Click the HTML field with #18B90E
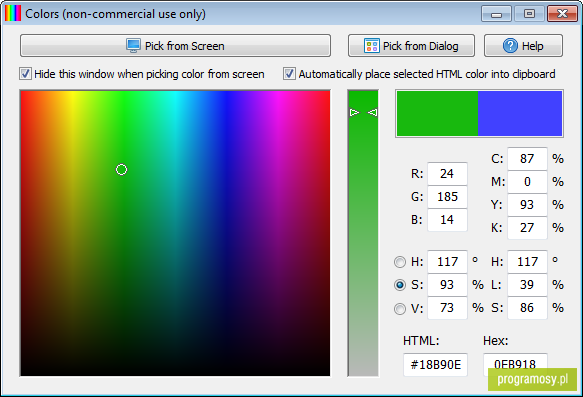This screenshot has height=397, width=583. tap(435, 365)
